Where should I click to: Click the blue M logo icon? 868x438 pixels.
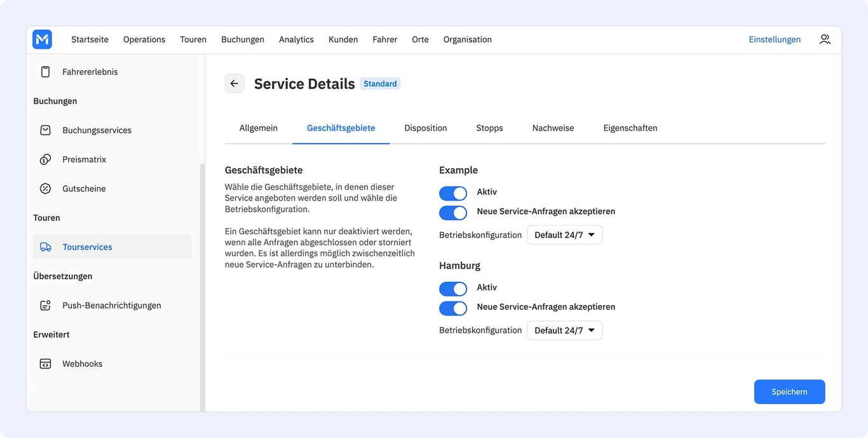[42, 39]
